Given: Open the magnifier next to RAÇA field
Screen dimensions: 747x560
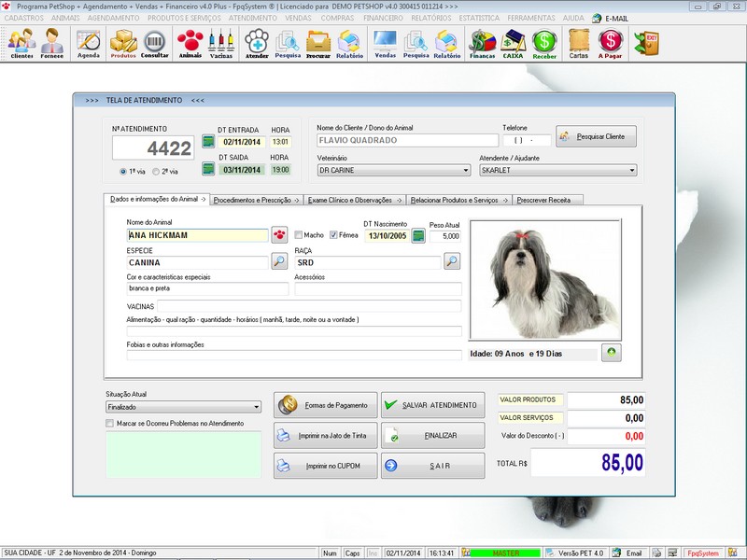Looking at the screenshot, I should click(453, 260).
